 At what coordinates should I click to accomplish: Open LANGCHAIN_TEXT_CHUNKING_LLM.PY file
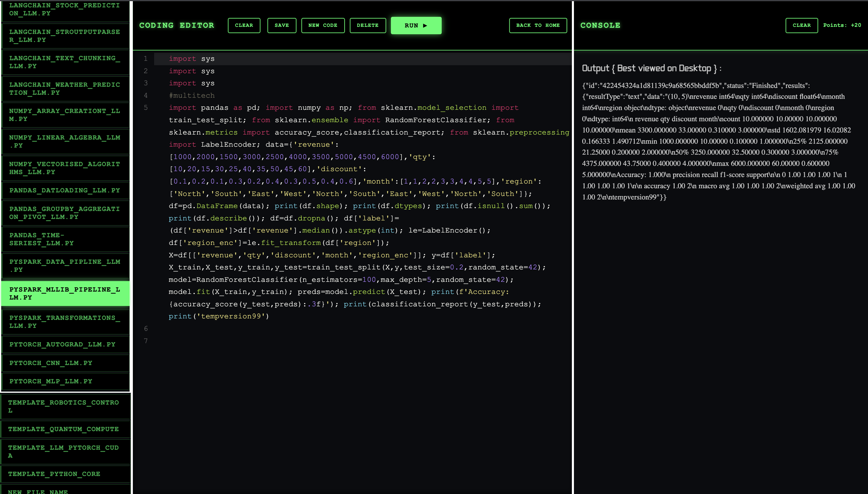coord(66,63)
